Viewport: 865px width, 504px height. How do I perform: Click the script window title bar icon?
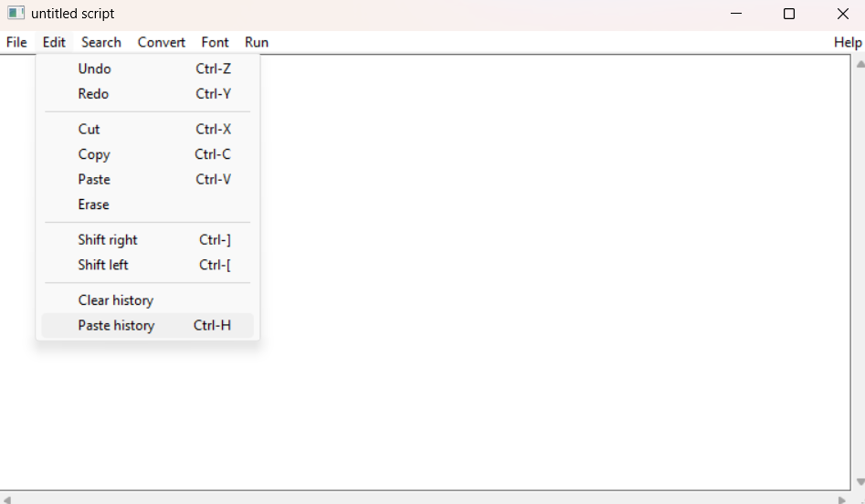tap(16, 13)
